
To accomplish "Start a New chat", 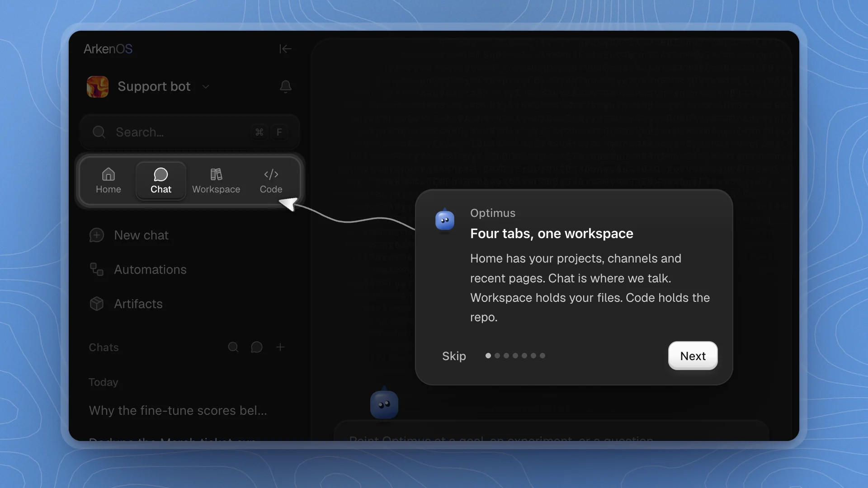I will [129, 235].
